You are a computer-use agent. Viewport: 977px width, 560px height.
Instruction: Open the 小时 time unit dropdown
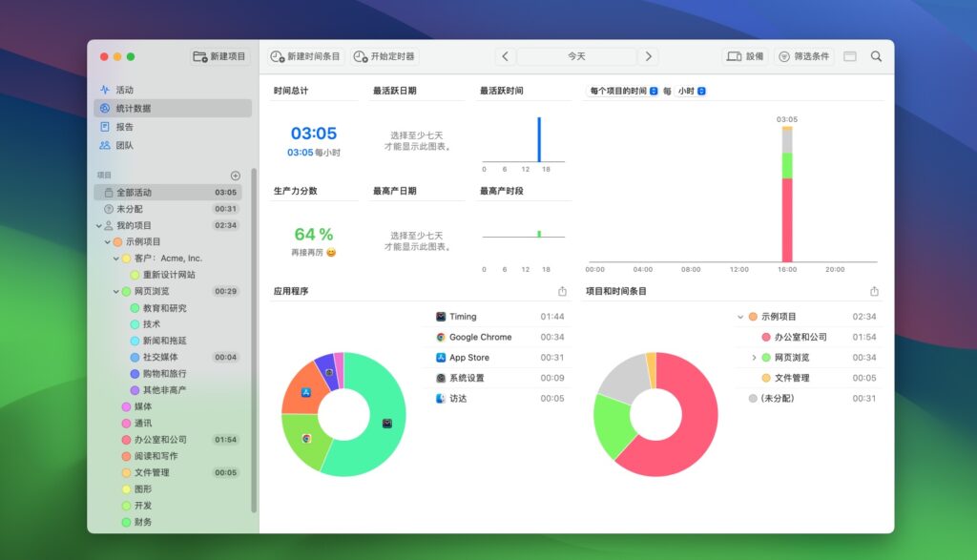click(x=701, y=88)
